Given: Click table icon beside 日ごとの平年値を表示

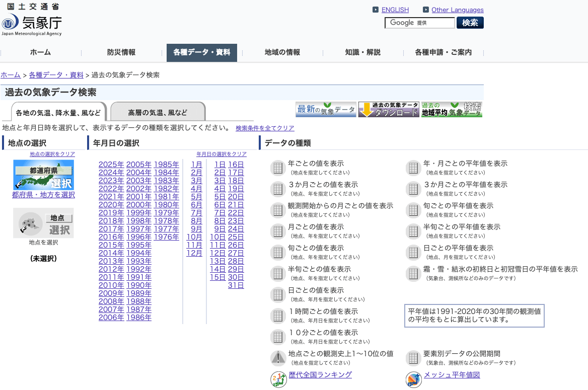Looking at the screenshot, I should [x=413, y=252].
